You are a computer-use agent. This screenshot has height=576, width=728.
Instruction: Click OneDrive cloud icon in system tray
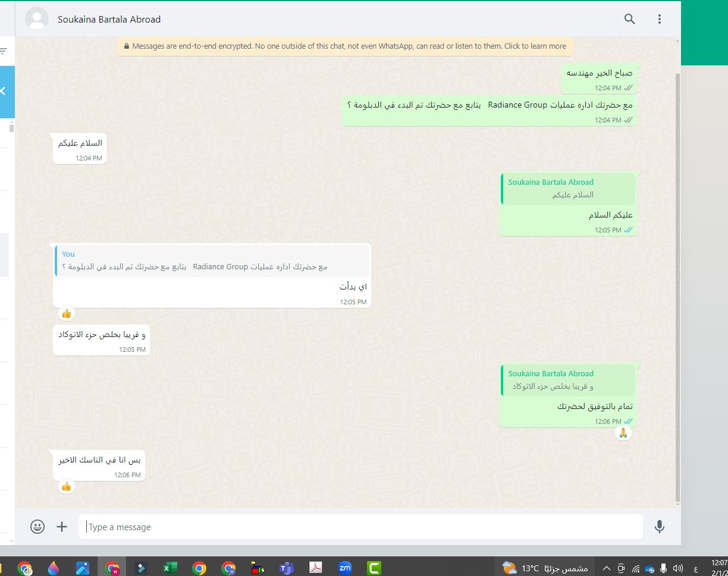[649, 568]
